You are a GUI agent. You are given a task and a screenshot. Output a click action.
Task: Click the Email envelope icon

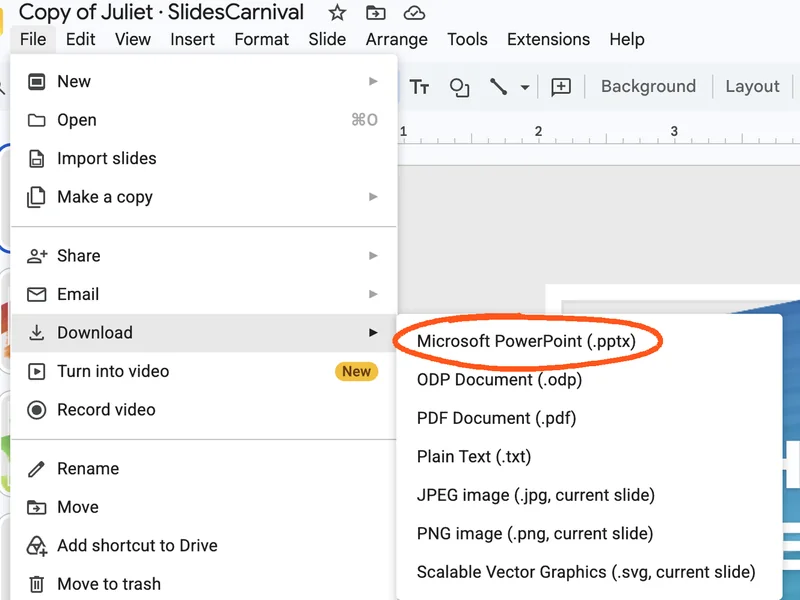point(36,294)
